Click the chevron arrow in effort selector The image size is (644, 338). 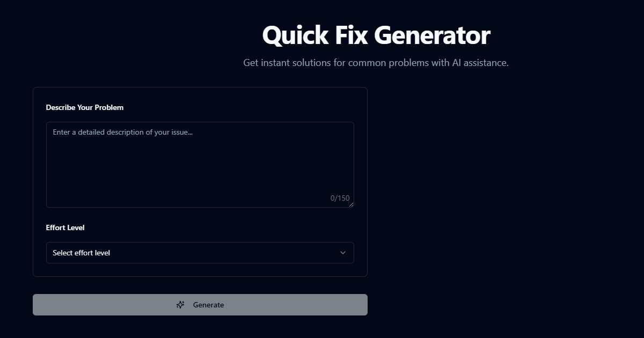(x=343, y=253)
